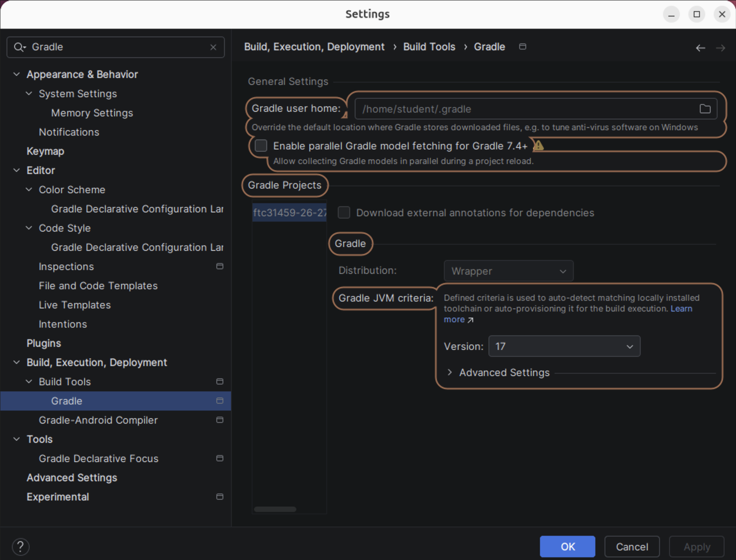Maximize the Settings window
This screenshot has height=560, width=736.
(697, 14)
